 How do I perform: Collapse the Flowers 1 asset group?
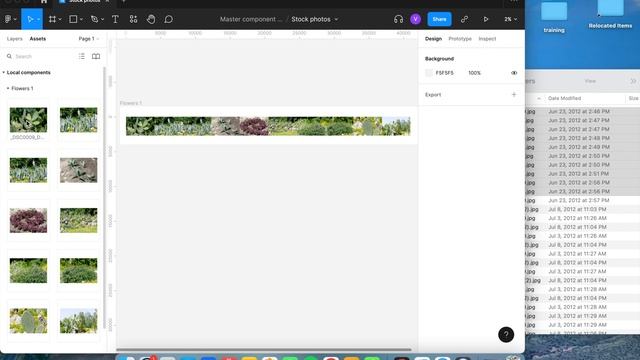coord(8,89)
